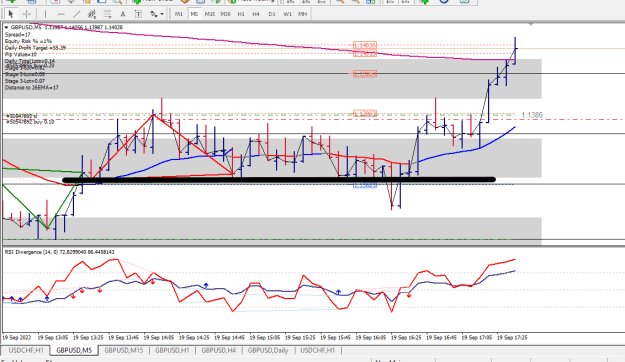The width and height of the screenshot is (625, 362).
Task: Activate the crosshair tool
Action: [x=27, y=14]
